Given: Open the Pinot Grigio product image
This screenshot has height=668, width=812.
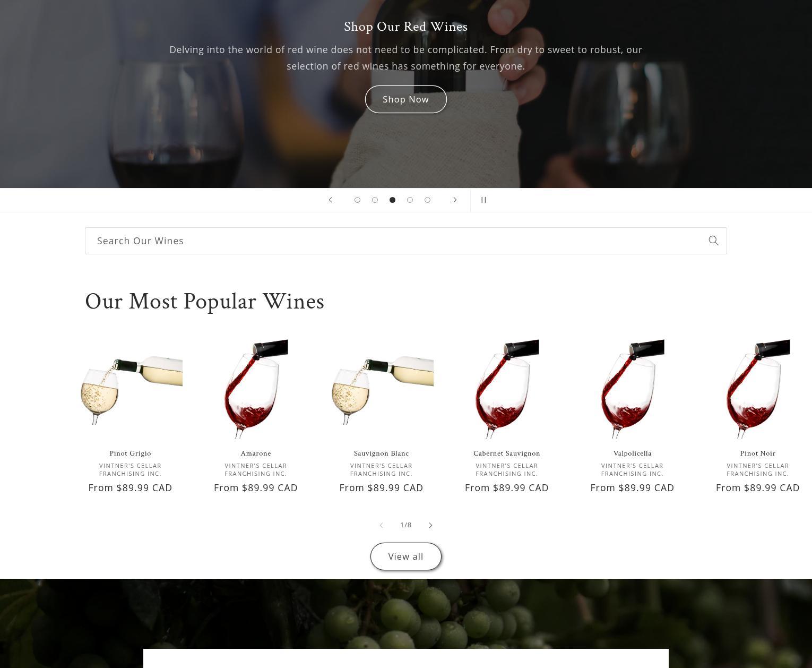Looking at the screenshot, I should (131, 389).
